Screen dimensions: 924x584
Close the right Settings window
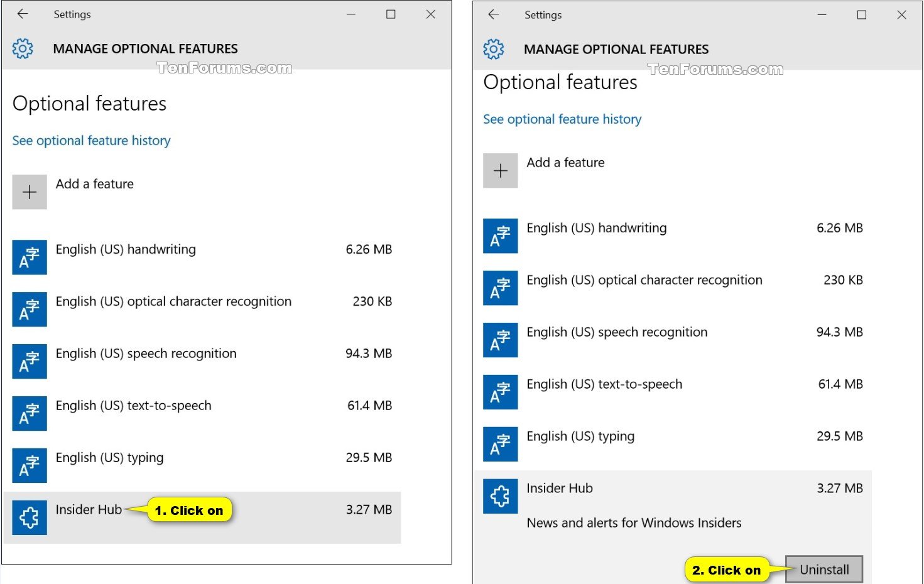coord(901,14)
